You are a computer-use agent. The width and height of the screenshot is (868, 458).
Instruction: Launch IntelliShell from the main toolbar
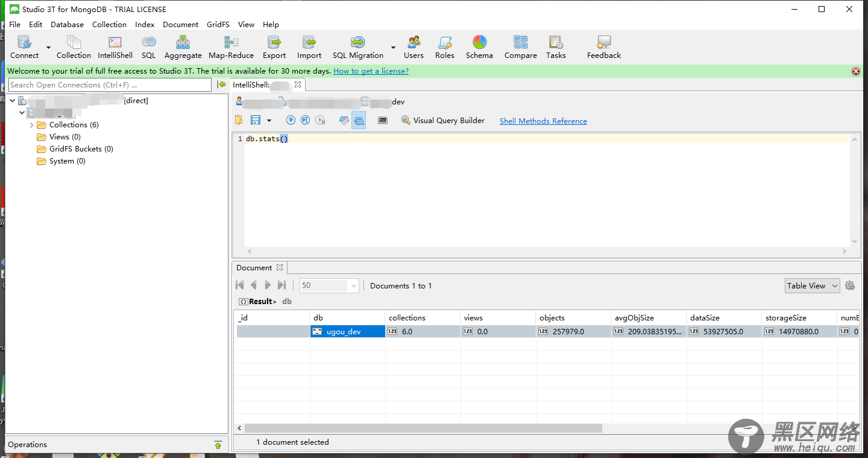point(115,47)
